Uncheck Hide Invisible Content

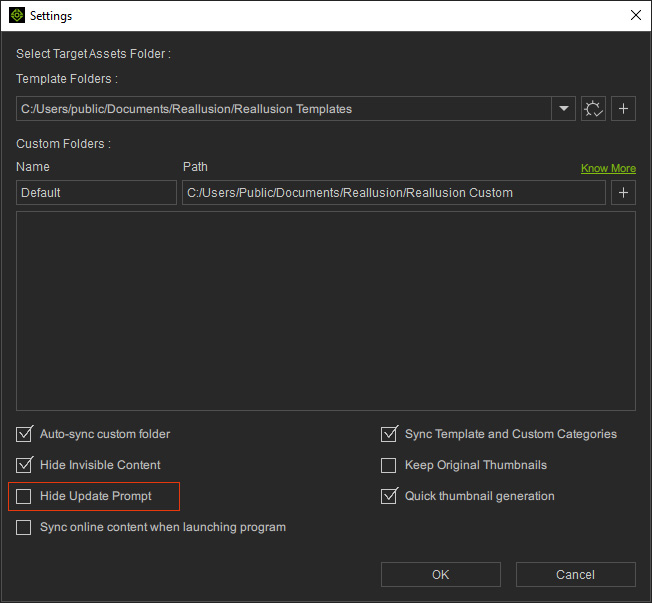[x=24, y=465]
